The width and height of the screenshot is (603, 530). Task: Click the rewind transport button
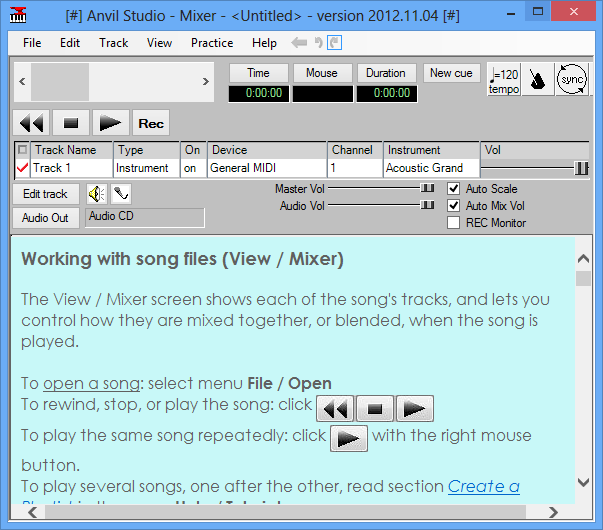[31, 123]
